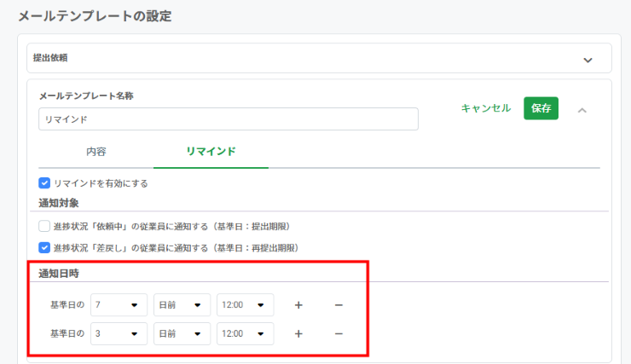Open the days dropdown showing 3
This screenshot has height=364, width=631.
click(119, 334)
